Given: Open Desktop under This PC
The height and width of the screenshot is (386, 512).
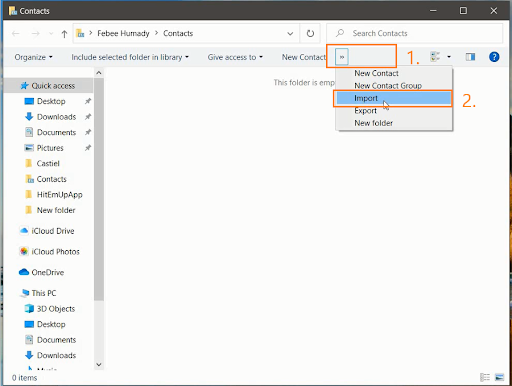Looking at the screenshot, I should (x=51, y=324).
